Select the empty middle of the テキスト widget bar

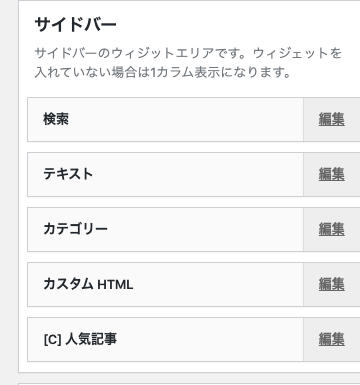point(198,174)
